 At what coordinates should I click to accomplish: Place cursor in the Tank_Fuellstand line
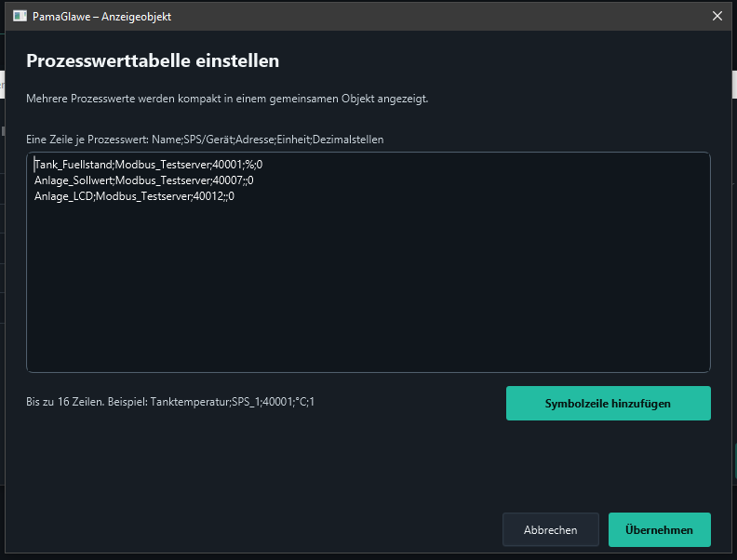pos(149,165)
